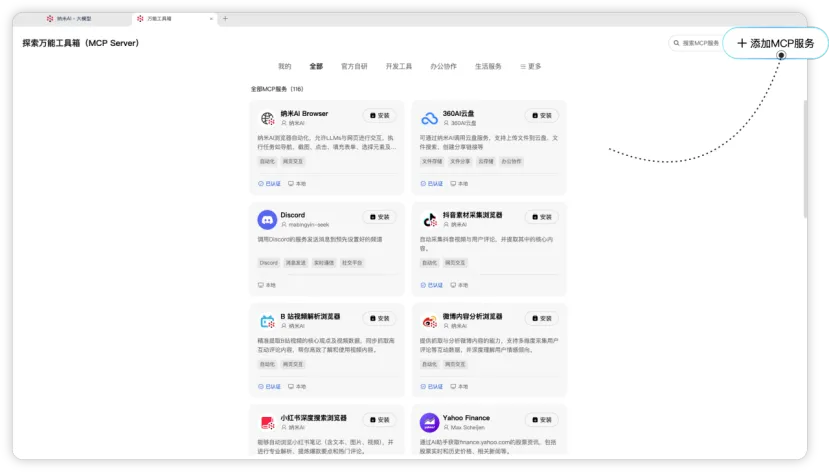Switch to the 我的 category tab
The image size is (829, 472).
[284, 66]
